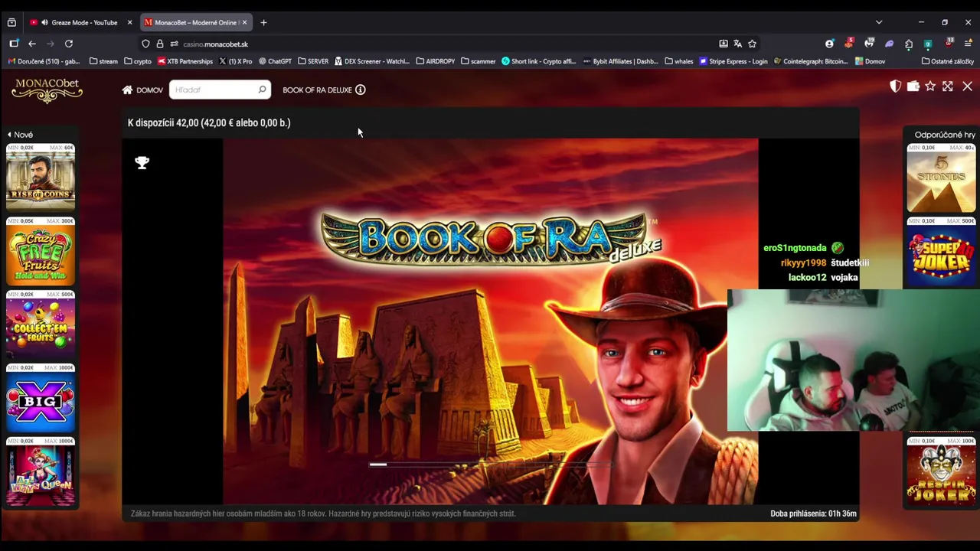Open Book of Ra Deluxe info icon
This screenshot has width=980, height=551.
pos(361,90)
